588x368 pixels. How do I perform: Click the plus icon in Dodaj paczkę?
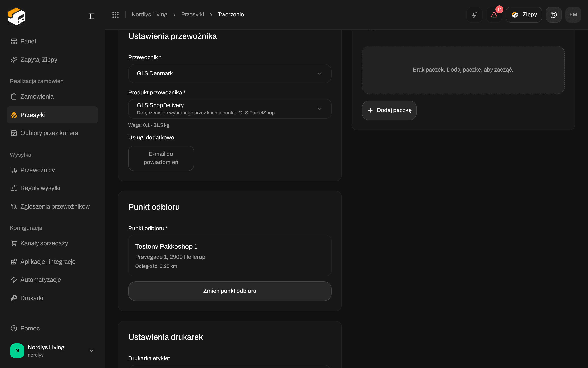[370, 110]
